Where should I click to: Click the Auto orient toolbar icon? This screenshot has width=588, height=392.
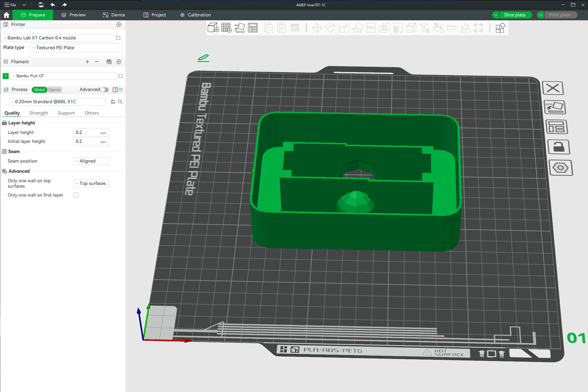pos(239,28)
